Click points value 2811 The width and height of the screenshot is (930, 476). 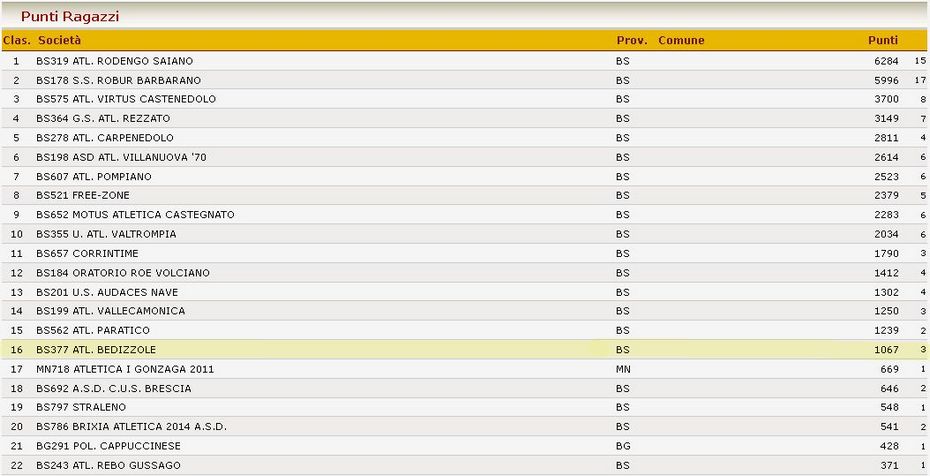pyautogui.click(x=886, y=138)
